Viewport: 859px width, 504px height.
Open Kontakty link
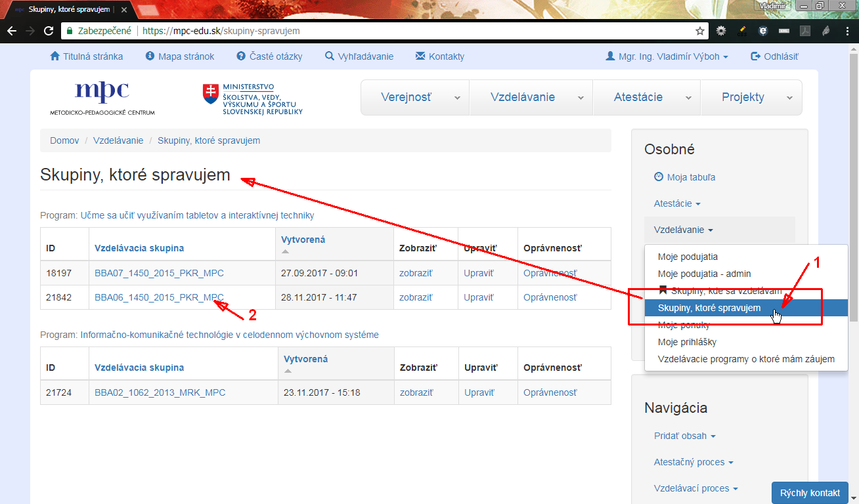click(x=447, y=56)
